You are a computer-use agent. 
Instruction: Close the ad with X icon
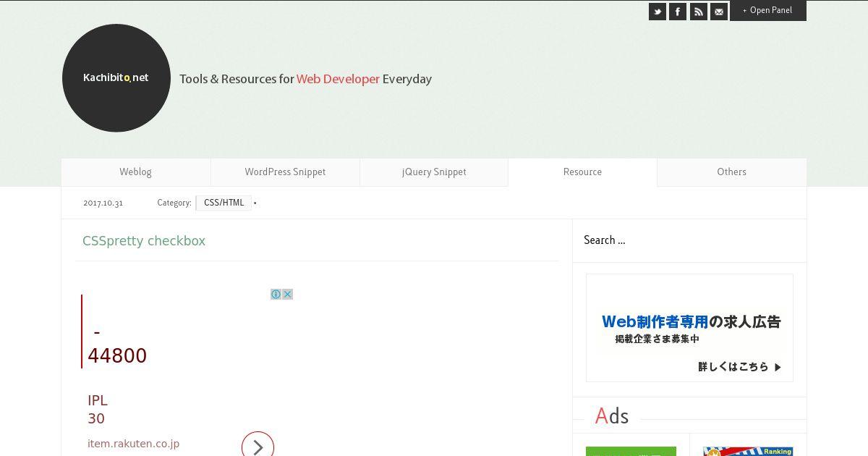coord(287,294)
